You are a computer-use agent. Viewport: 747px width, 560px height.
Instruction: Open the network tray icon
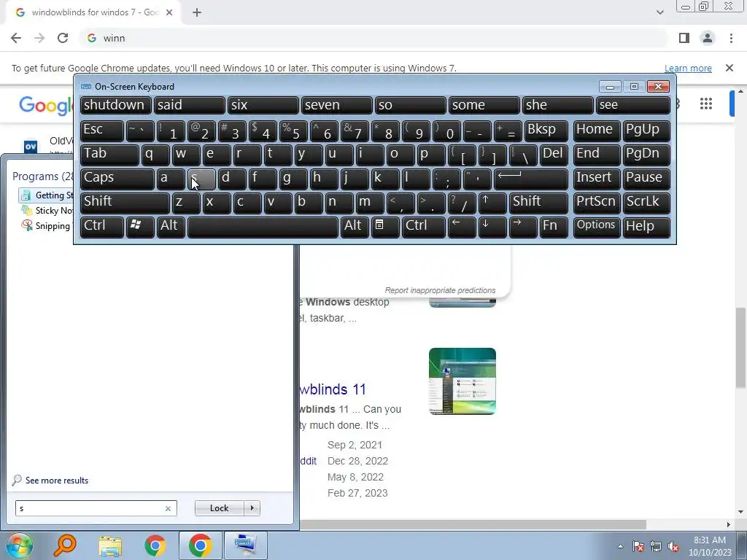point(656,546)
